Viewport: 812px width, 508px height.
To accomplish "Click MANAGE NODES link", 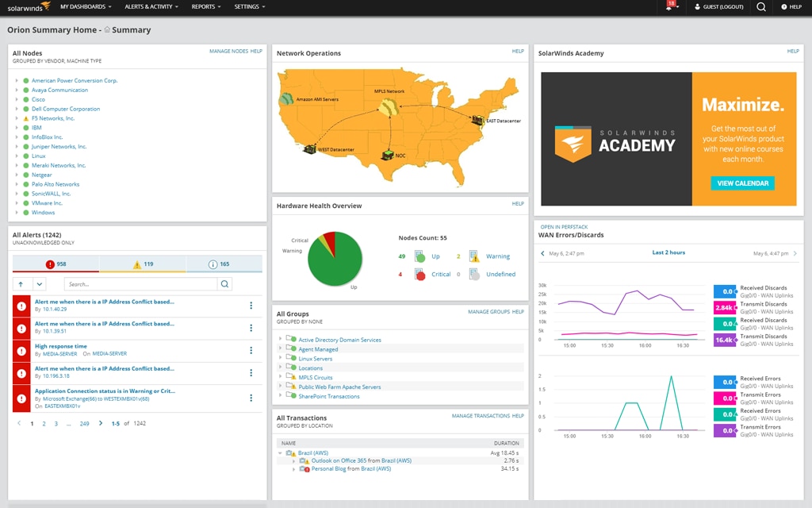I will [228, 52].
